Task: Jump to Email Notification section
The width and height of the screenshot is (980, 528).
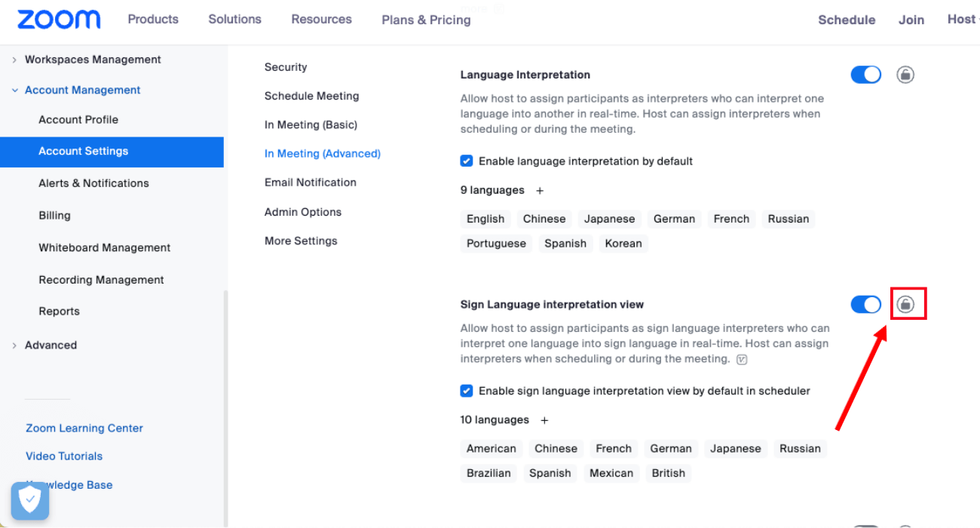Action: 311,183
